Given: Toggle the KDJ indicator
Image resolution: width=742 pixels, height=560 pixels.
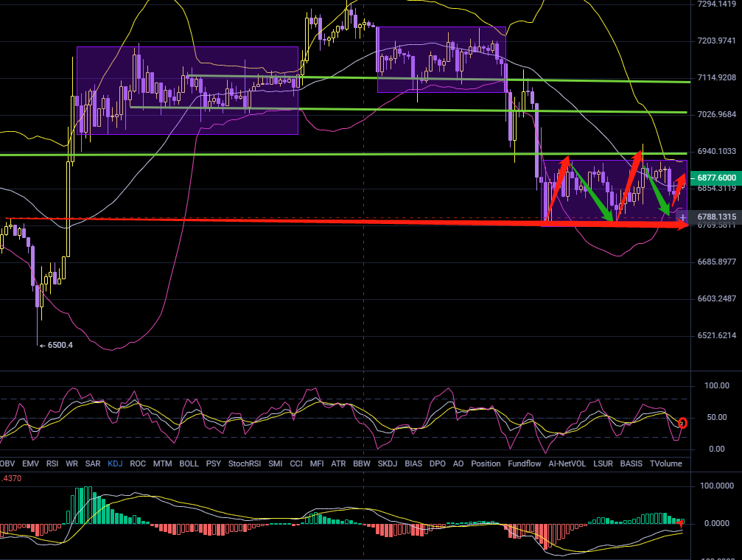Looking at the screenshot, I should [x=116, y=463].
